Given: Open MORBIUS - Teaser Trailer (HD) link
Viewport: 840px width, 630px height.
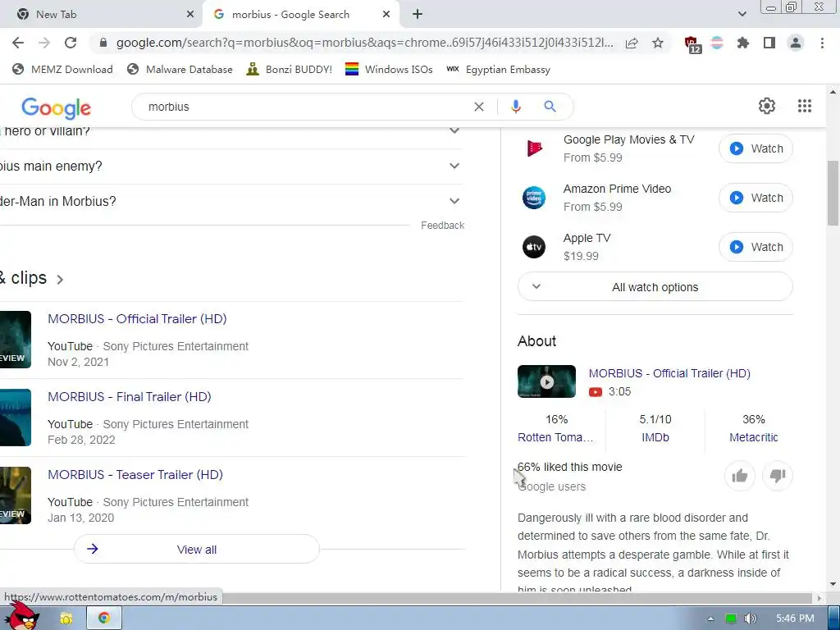Looking at the screenshot, I should click(x=135, y=475).
